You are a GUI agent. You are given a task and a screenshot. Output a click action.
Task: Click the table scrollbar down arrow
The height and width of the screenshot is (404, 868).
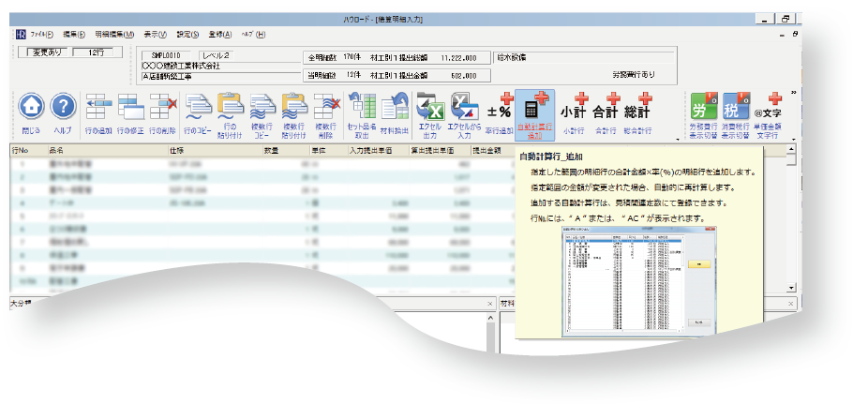[x=792, y=287]
